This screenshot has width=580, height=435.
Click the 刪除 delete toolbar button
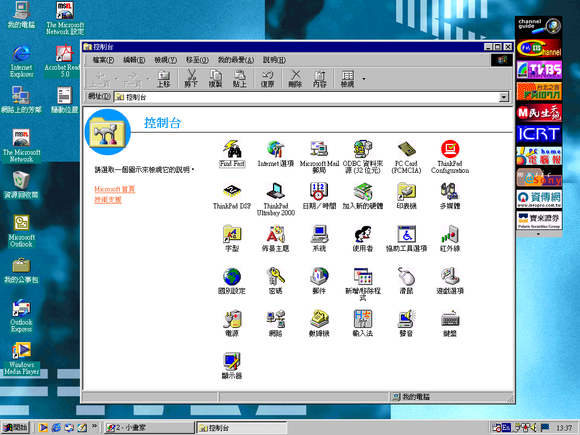pos(295,79)
